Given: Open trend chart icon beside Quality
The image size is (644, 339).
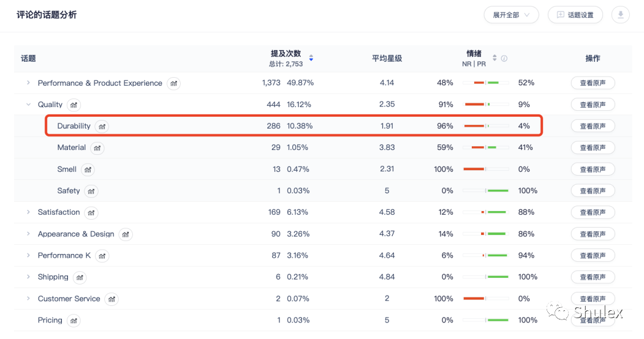Looking at the screenshot, I should coord(74,105).
